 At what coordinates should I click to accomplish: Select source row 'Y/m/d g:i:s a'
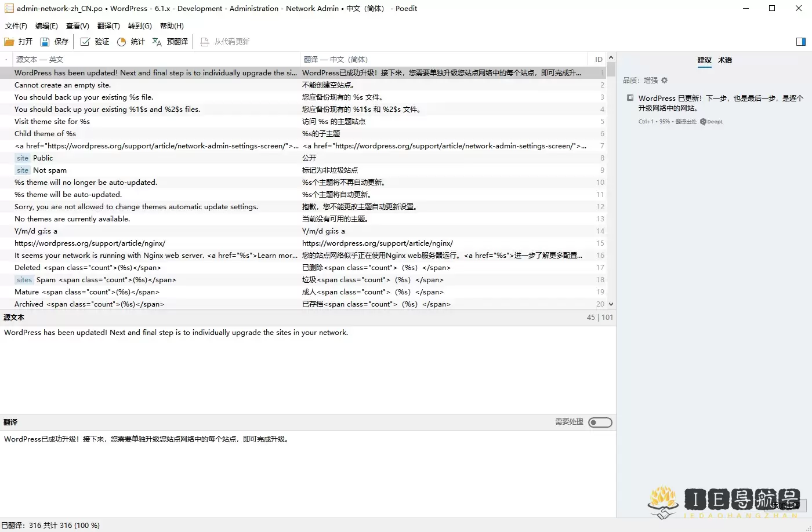[36, 231]
